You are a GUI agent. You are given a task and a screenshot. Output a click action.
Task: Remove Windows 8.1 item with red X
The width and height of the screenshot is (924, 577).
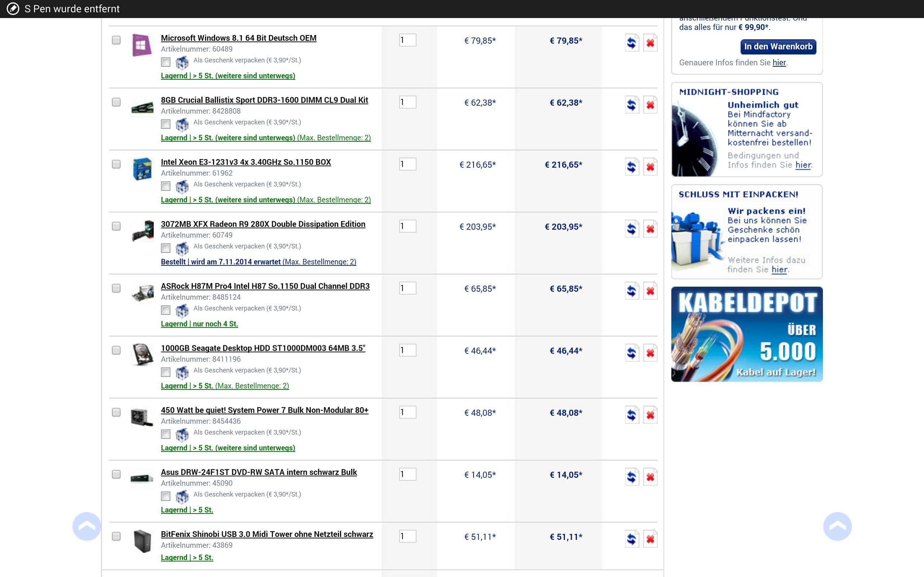[x=650, y=43]
